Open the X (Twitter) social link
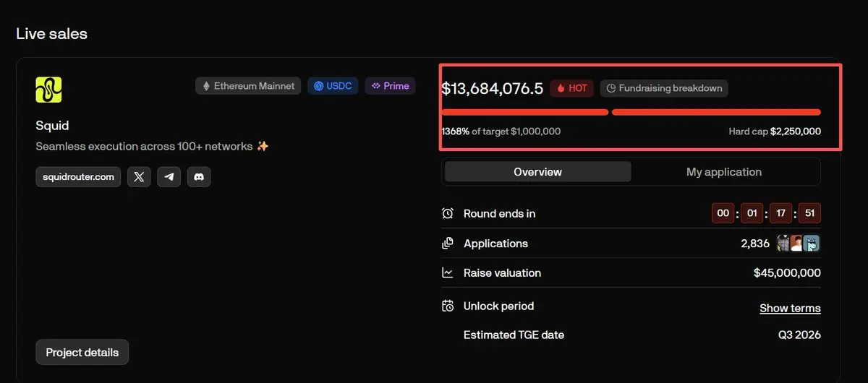 [x=139, y=176]
